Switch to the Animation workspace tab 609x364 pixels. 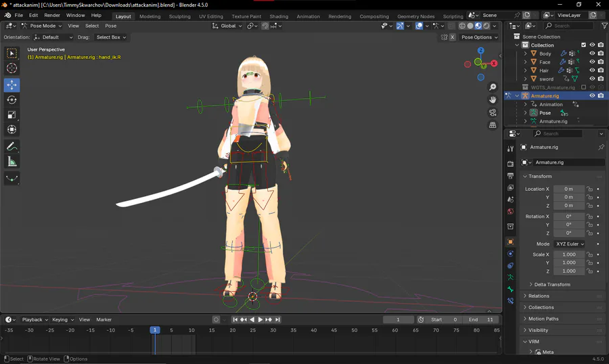[x=308, y=16]
